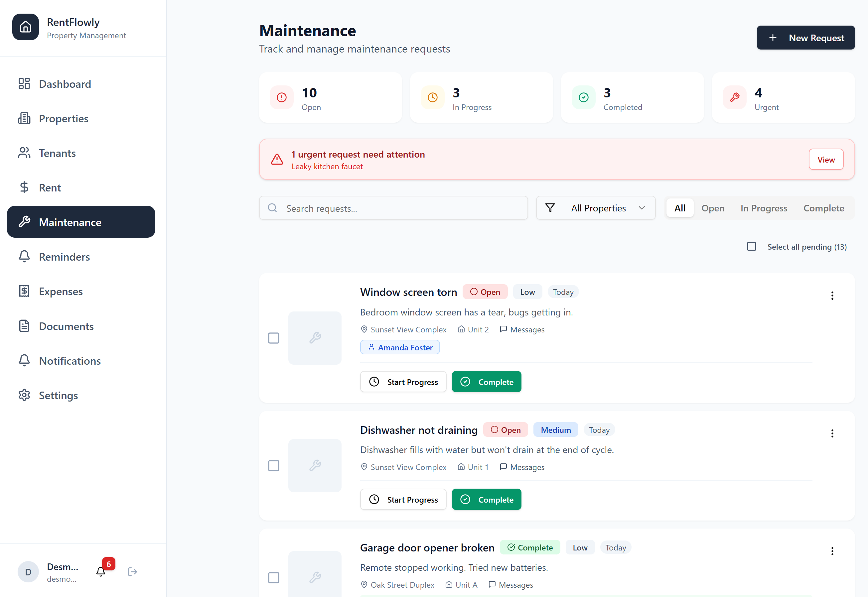This screenshot has height=597, width=868.
Task: Click the logout arrow icon
Action: point(132,571)
